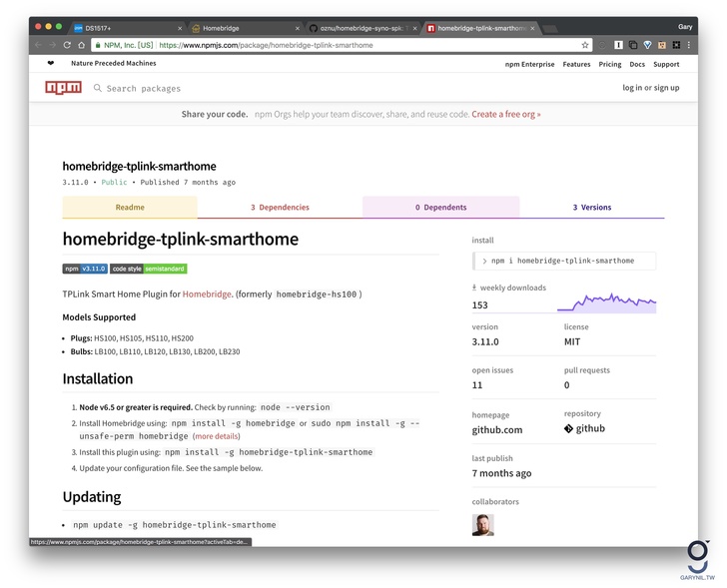727x588 pixels.
Task: Close the Homebridge tab
Action: (x=298, y=28)
